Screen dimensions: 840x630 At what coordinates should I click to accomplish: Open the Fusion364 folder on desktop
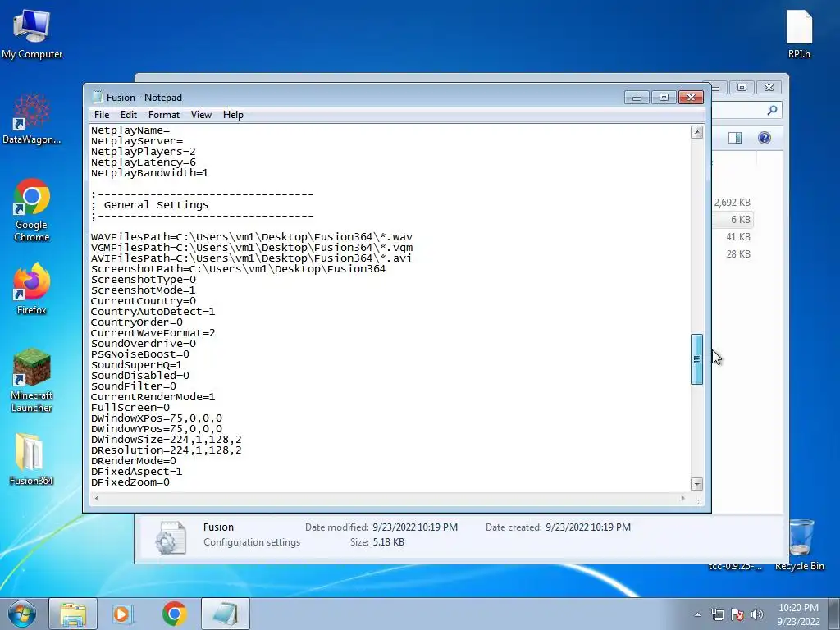31,459
